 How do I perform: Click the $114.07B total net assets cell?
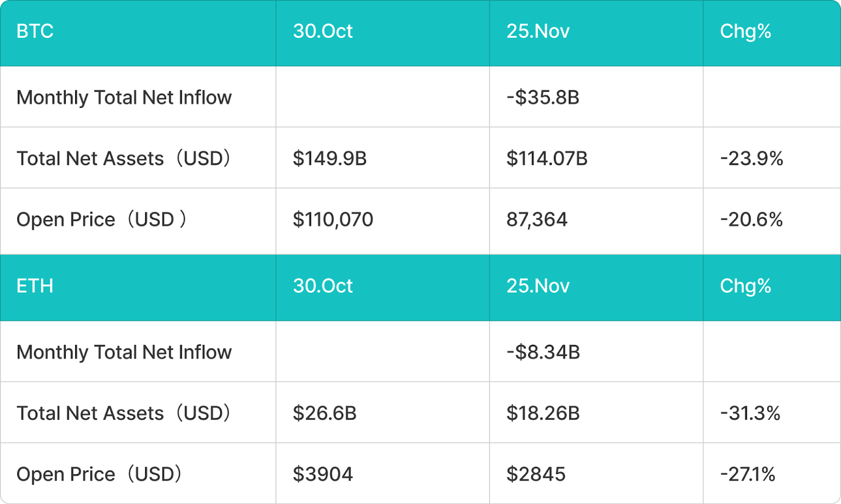(547, 159)
